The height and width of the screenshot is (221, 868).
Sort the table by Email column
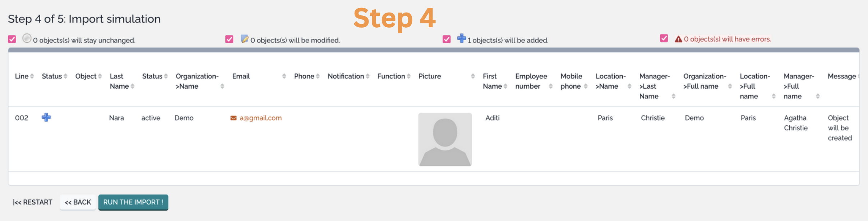tap(241, 76)
